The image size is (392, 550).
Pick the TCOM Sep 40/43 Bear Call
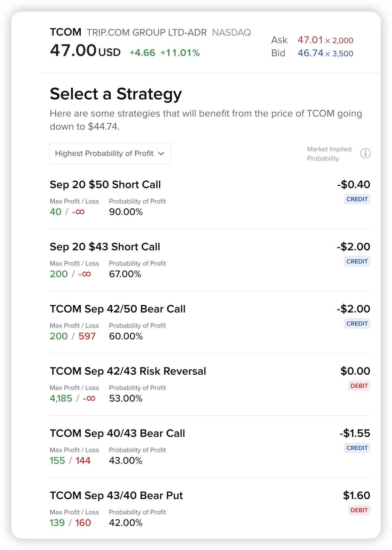point(210,447)
